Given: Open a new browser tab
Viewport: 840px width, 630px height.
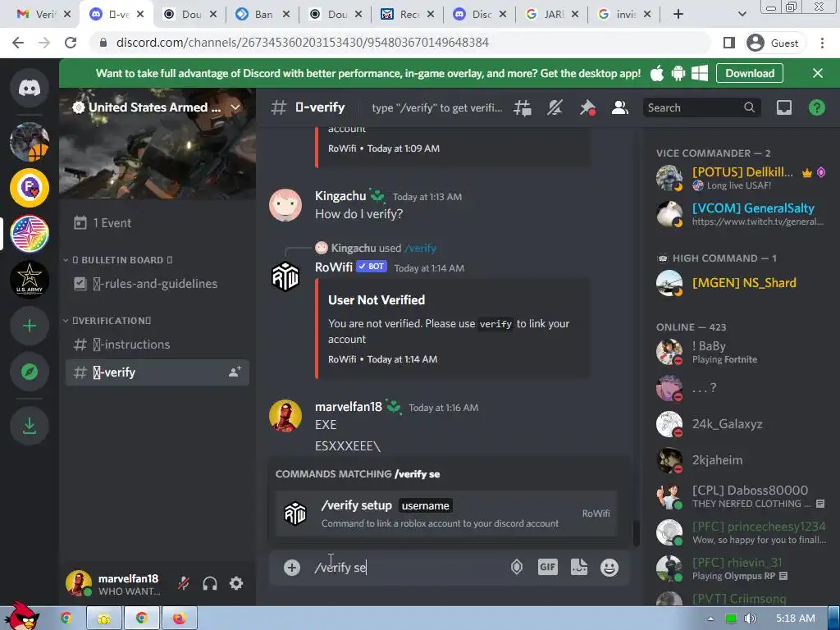Looking at the screenshot, I should [x=678, y=15].
